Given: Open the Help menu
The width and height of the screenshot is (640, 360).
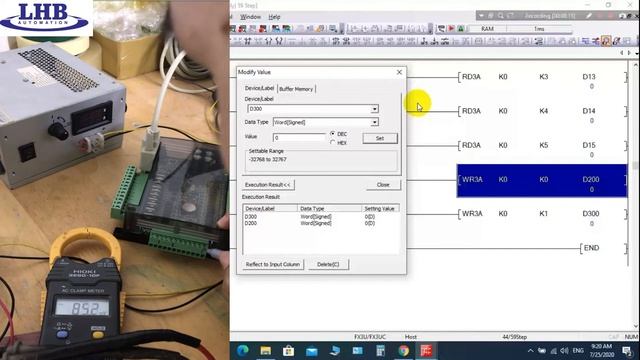Looking at the screenshot, I should [274, 17].
